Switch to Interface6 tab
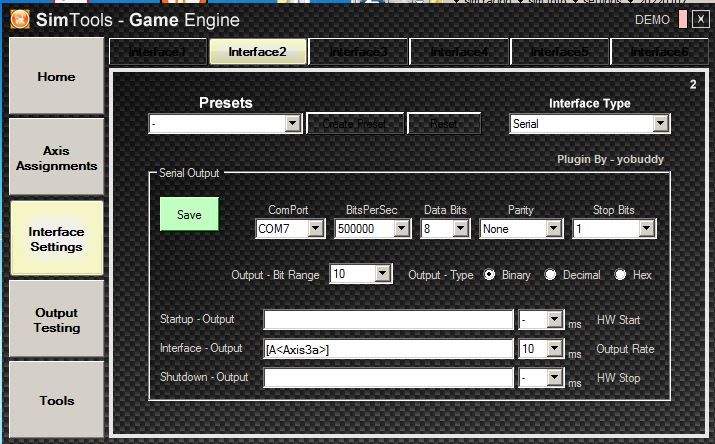Screen dimensions: 715x444 click(659, 52)
